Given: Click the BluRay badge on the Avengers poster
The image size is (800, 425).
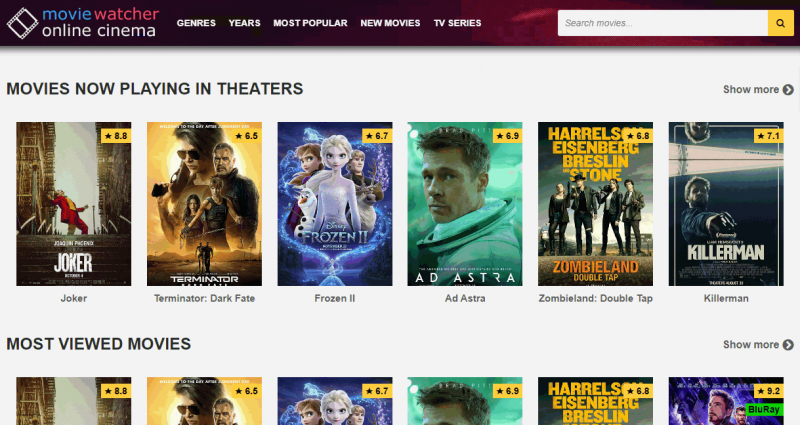Looking at the screenshot, I should [765, 410].
